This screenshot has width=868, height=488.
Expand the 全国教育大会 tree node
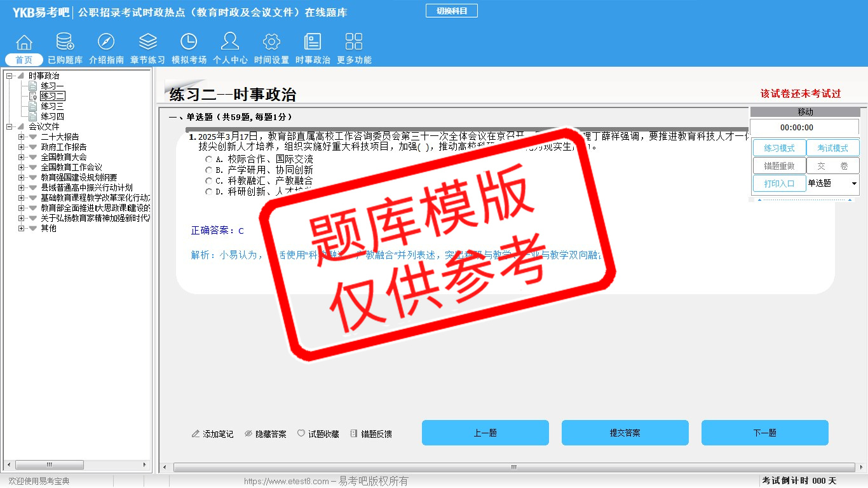click(x=22, y=157)
